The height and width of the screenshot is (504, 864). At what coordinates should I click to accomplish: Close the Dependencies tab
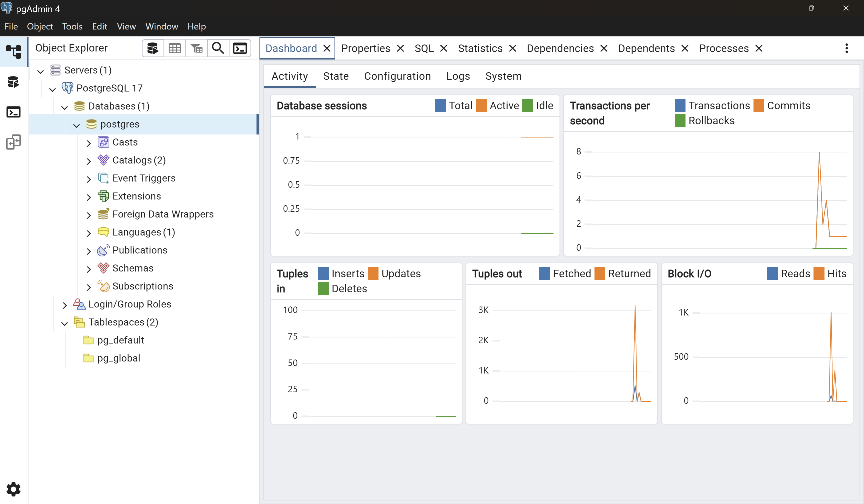point(604,48)
